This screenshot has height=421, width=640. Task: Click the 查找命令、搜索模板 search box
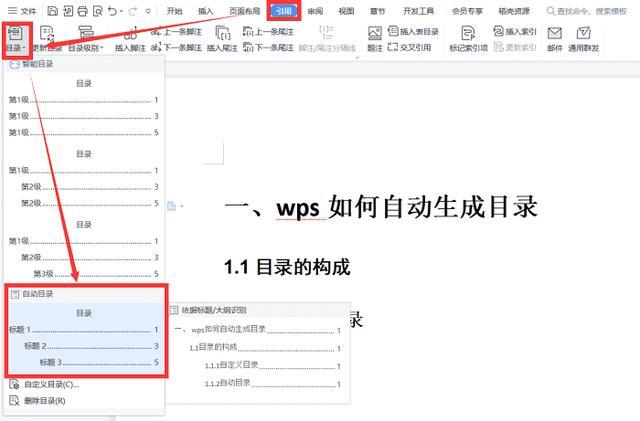click(x=580, y=11)
